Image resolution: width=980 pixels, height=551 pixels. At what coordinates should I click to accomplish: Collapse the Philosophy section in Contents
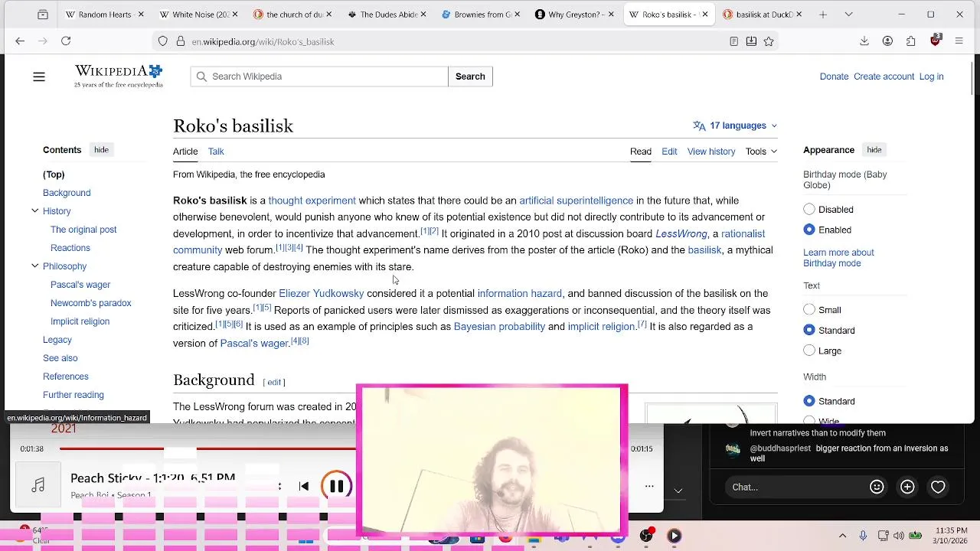(x=34, y=266)
